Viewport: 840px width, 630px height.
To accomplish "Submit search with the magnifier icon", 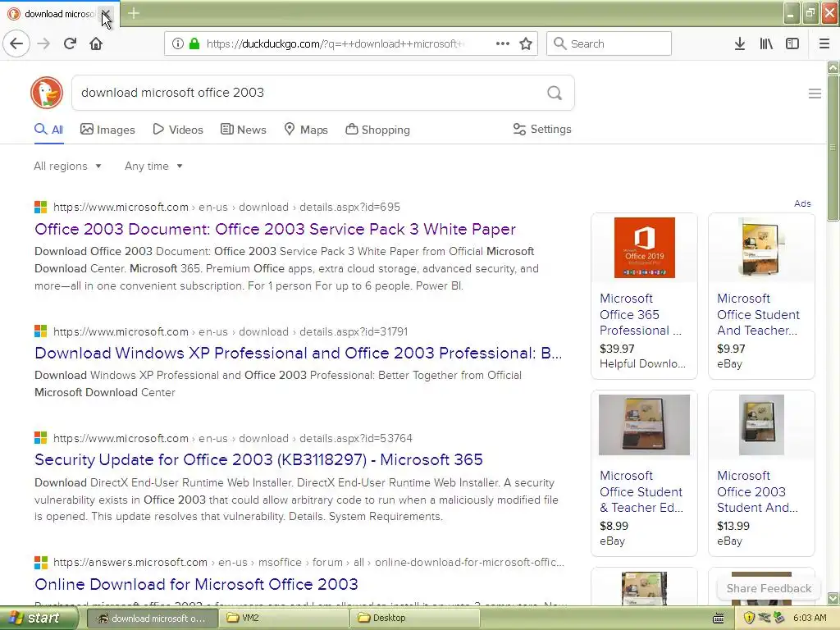I will [x=555, y=94].
